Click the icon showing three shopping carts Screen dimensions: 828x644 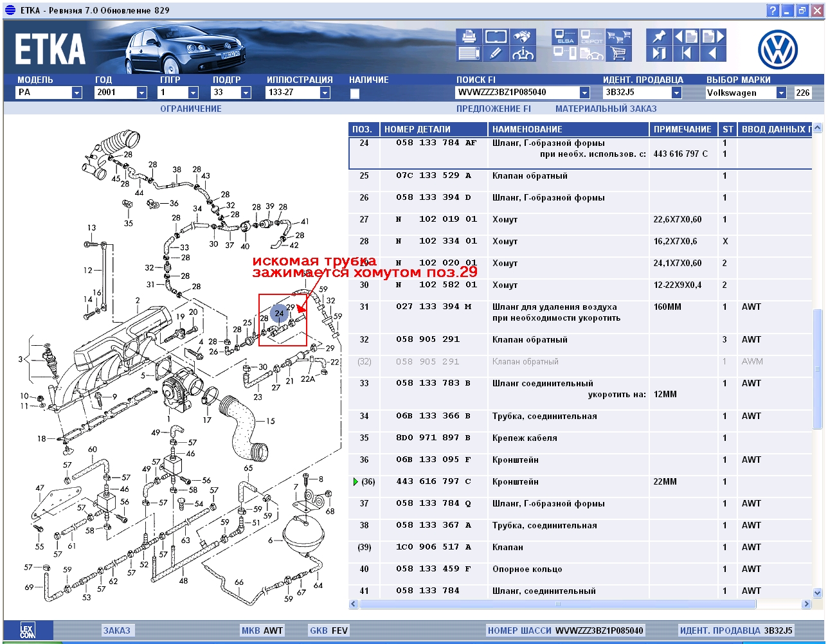point(619,37)
